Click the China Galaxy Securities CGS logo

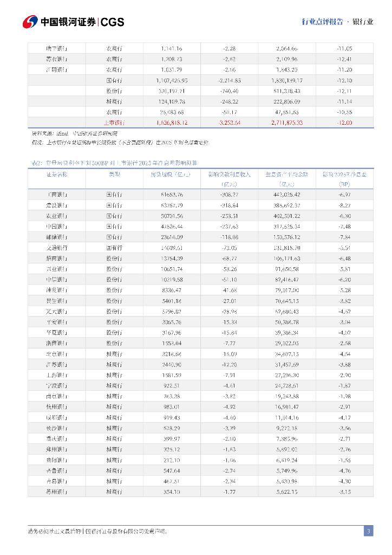[74, 22]
